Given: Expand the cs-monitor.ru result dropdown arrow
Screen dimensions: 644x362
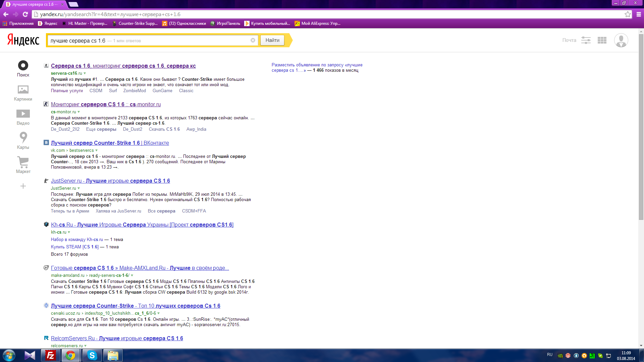Looking at the screenshot, I should pyautogui.click(x=79, y=112).
